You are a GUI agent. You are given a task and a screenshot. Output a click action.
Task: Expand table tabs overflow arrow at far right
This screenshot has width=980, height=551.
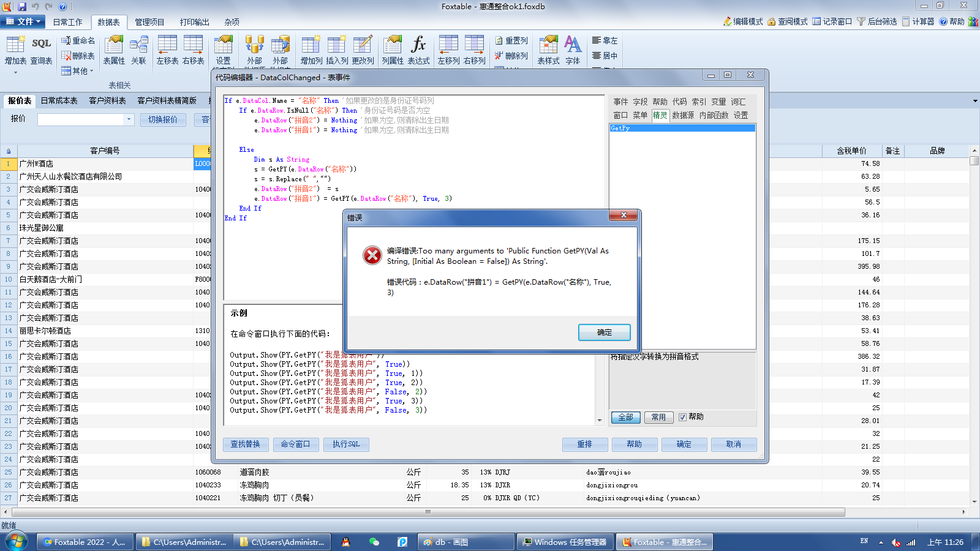click(x=975, y=101)
